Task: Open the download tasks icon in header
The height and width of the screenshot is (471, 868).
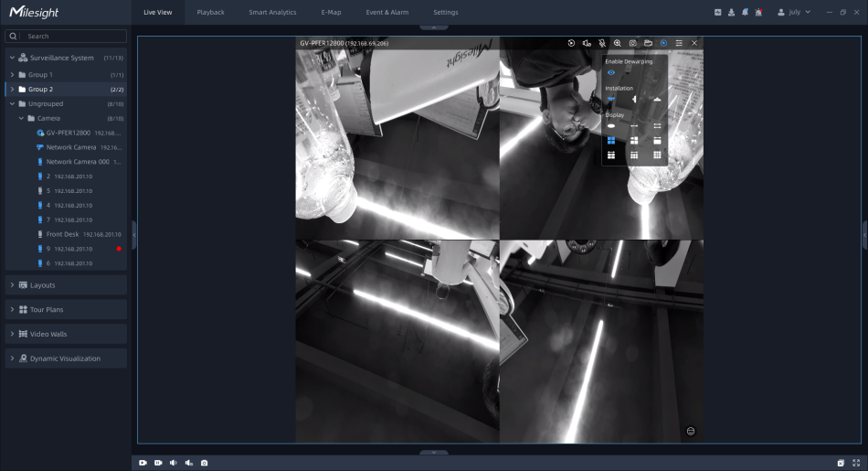Action: pos(731,12)
